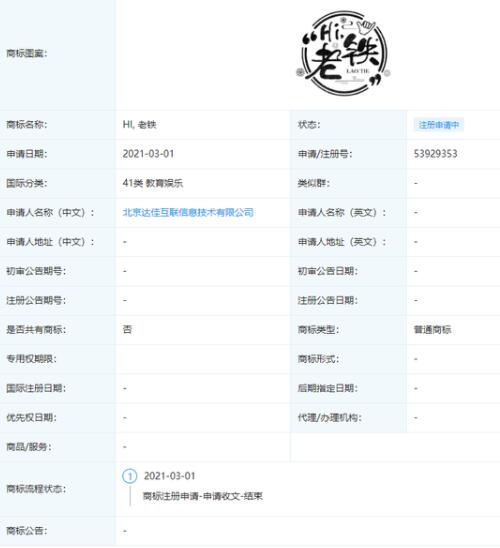This screenshot has height=548, width=500.
Task: Click the 代理/办理机构 field label
Action: click(x=329, y=417)
